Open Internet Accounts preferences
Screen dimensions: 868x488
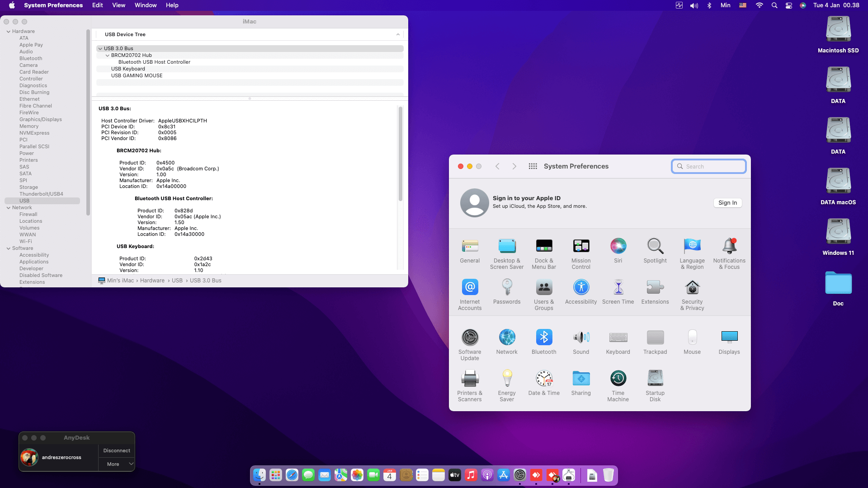[x=470, y=295]
